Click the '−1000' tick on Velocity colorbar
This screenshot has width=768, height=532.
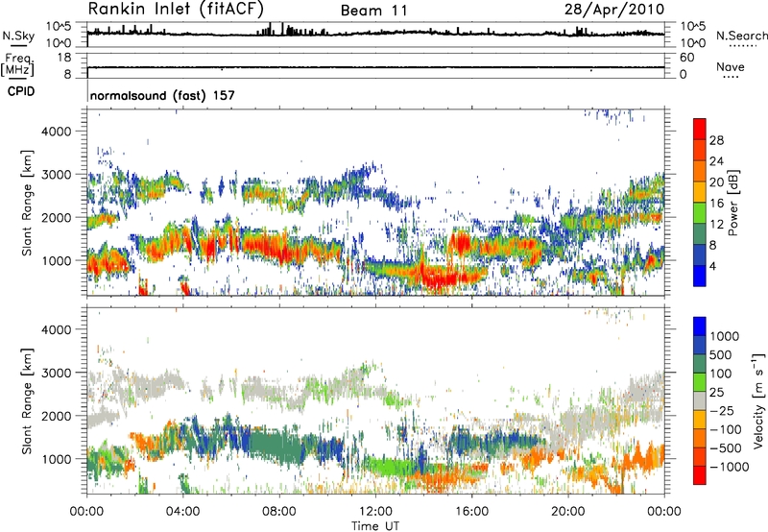tap(729, 467)
